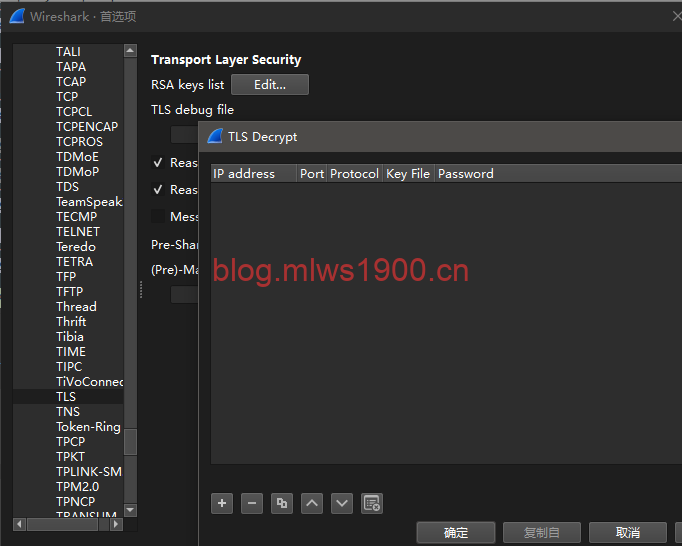Viewport: 682px width, 546px height.
Task: Remove the selected key entry
Action: tap(252, 503)
